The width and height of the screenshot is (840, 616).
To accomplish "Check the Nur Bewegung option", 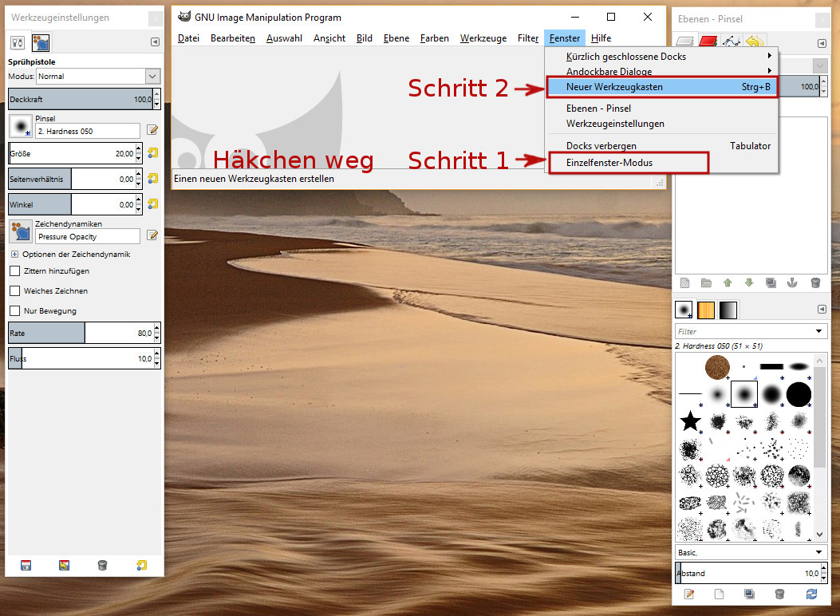I will click(x=14, y=310).
